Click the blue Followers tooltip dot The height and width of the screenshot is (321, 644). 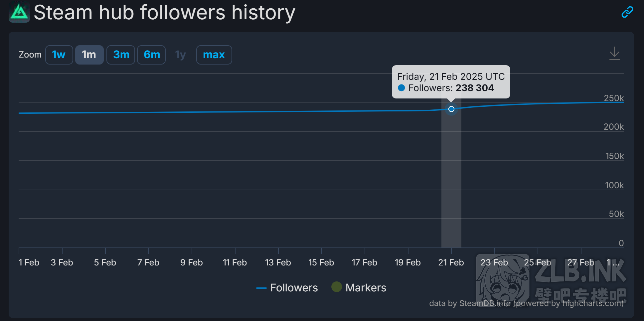pos(402,88)
